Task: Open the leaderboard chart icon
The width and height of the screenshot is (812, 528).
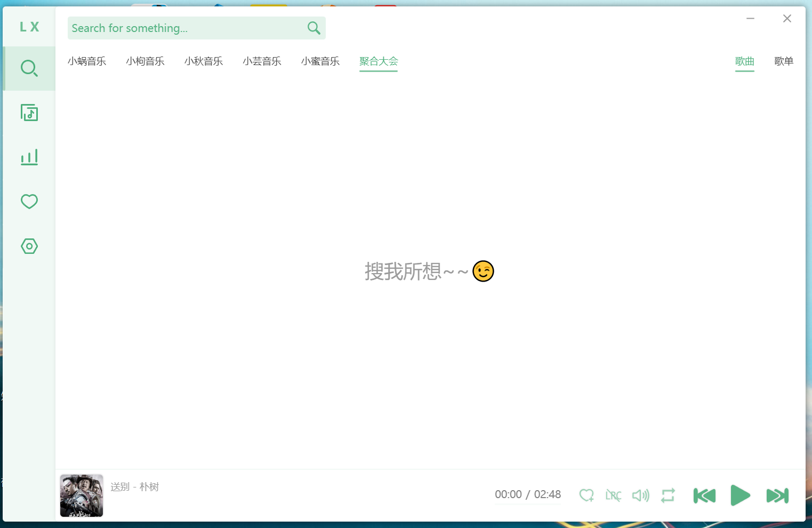Action: [29, 157]
